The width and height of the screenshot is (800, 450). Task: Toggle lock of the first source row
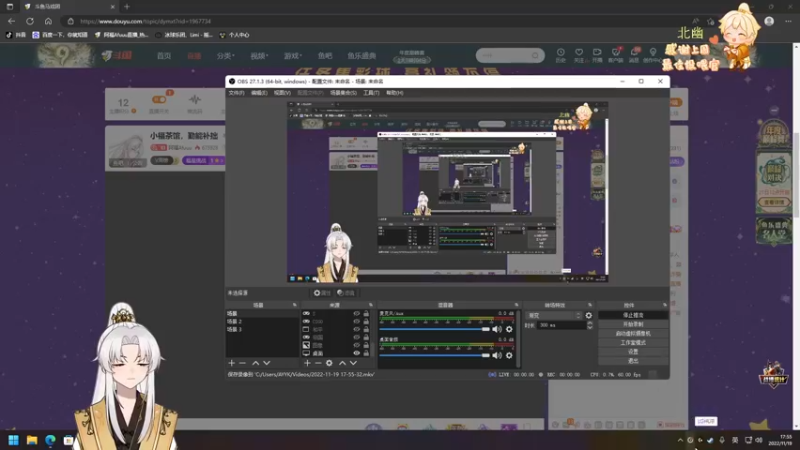366,313
